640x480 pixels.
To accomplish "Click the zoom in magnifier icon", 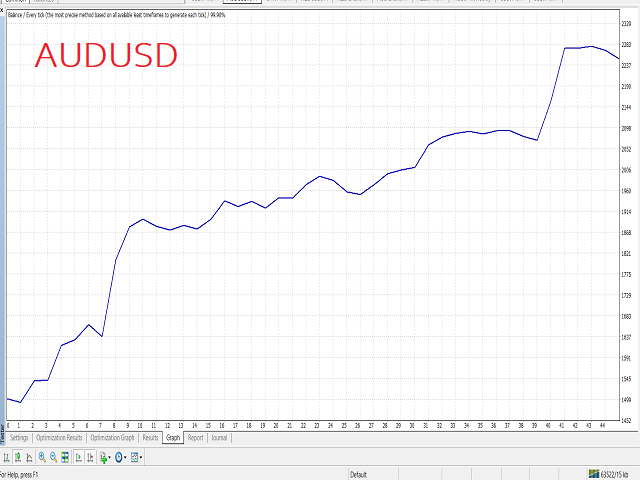I will 42,457.
